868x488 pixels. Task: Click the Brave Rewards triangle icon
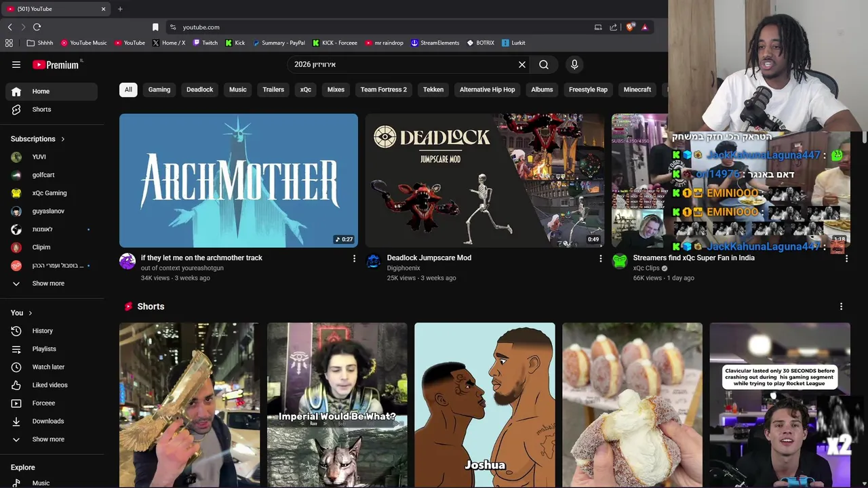(644, 27)
